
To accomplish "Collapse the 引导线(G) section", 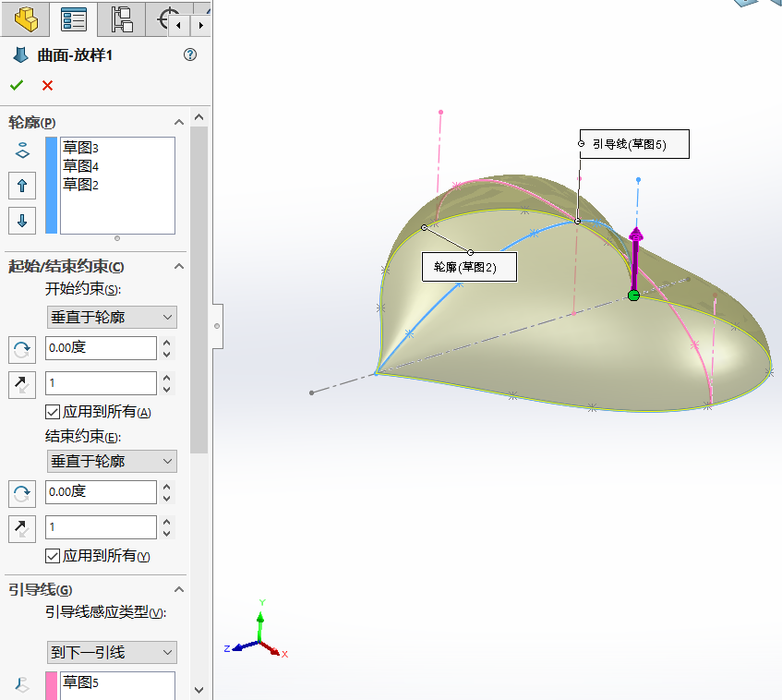I will [178, 590].
